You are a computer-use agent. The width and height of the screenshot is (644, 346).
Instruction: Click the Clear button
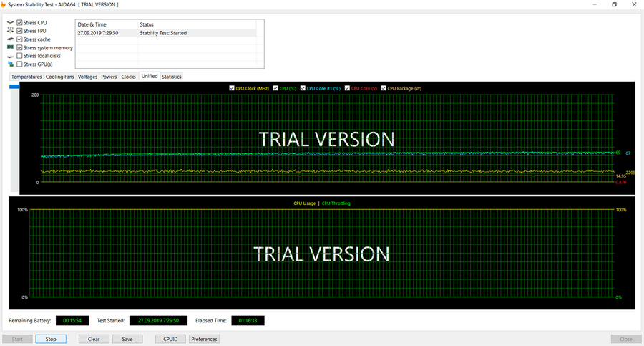coord(94,339)
